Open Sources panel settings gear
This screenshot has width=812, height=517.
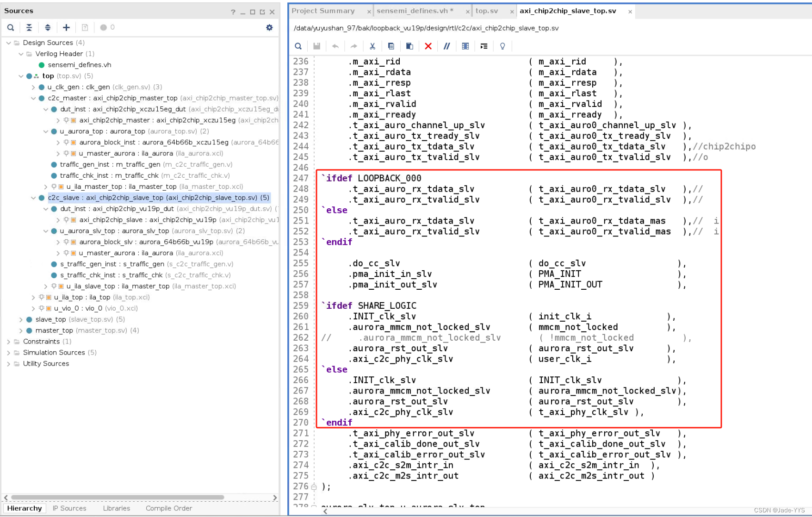tap(269, 27)
